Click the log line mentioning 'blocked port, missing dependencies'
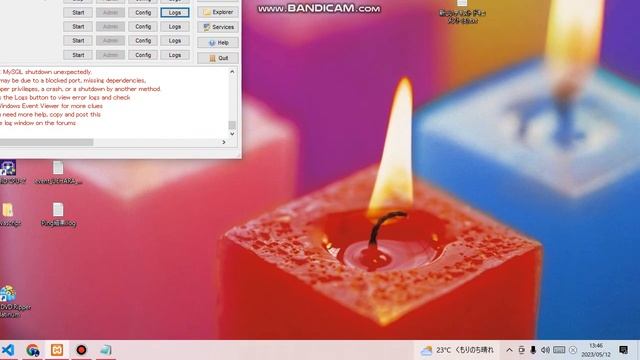640x360 pixels. point(73,80)
